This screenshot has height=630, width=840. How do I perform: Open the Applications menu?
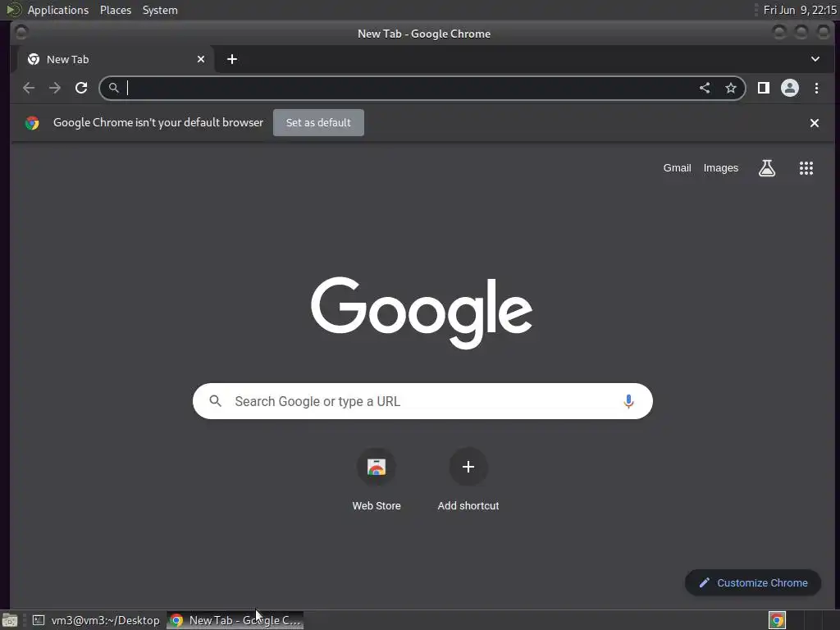pyautogui.click(x=58, y=10)
